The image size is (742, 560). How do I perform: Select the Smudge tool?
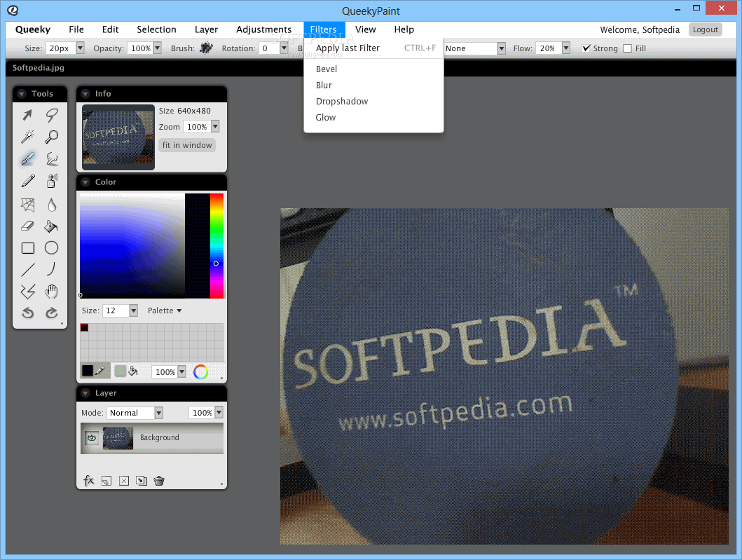[x=52, y=158]
